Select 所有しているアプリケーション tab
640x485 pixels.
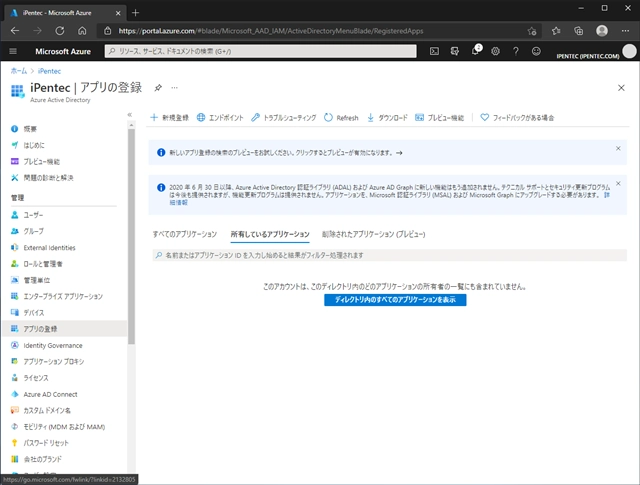pyautogui.click(x=270, y=234)
